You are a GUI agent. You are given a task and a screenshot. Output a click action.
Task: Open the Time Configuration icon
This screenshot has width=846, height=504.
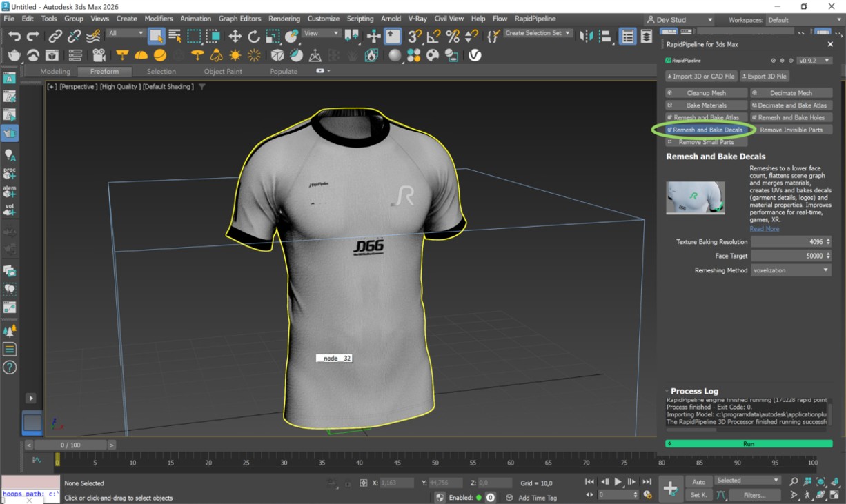647,494
